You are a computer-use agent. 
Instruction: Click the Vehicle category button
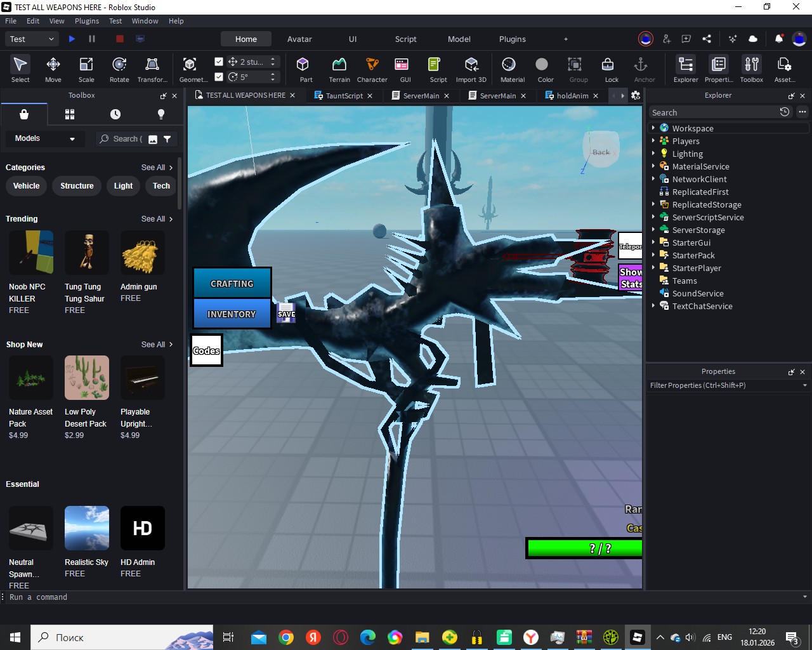click(27, 186)
